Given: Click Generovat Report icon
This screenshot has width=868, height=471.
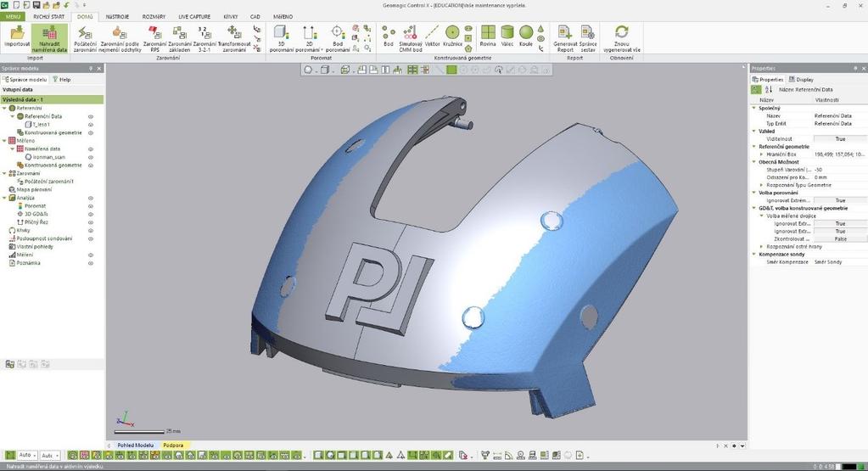Looking at the screenshot, I should (564, 38).
